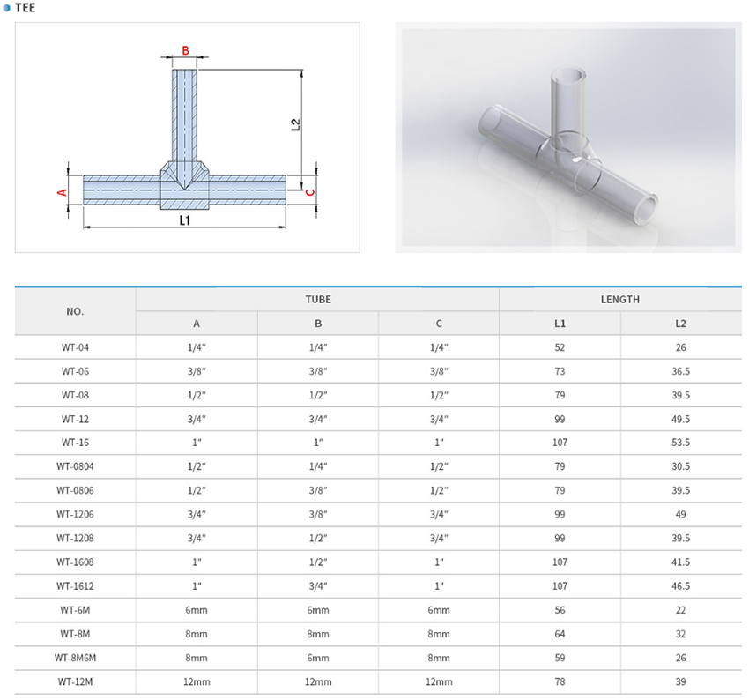Click B value 6mm in WT-8M6M row
Viewport: 749px width, 700px height.
pyautogui.click(x=318, y=658)
